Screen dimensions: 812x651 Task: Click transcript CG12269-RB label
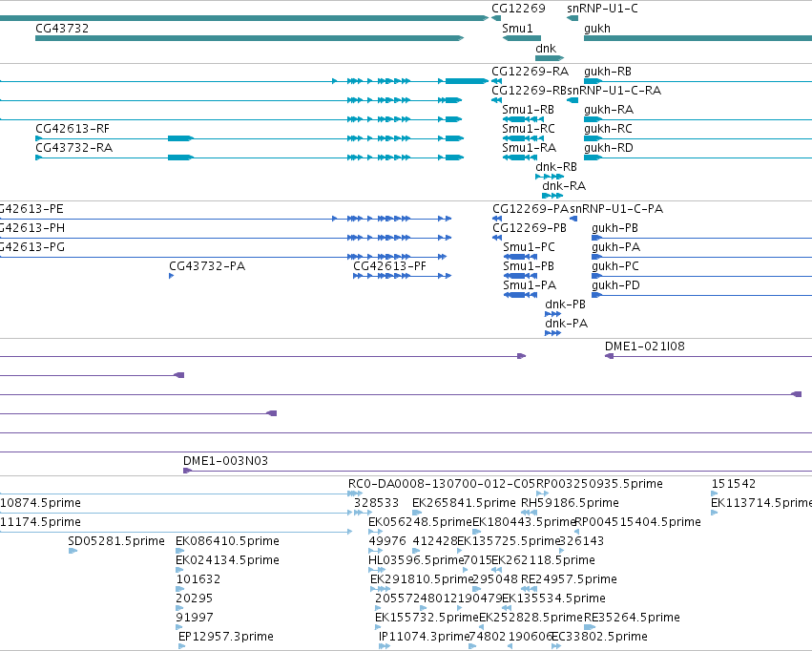click(x=529, y=90)
